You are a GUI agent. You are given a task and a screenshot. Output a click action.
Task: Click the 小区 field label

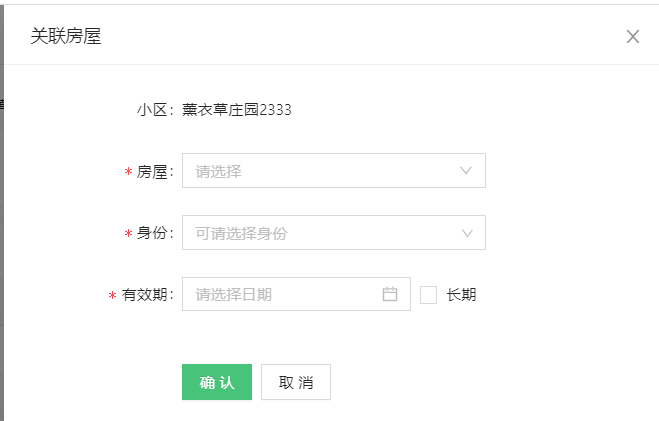click(155, 110)
